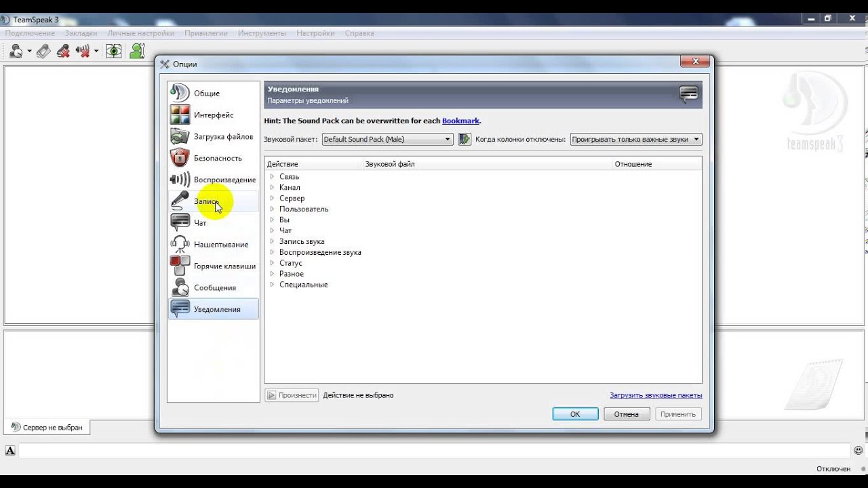
Task: Open the Нашептывание options section
Action: tap(213, 244)
